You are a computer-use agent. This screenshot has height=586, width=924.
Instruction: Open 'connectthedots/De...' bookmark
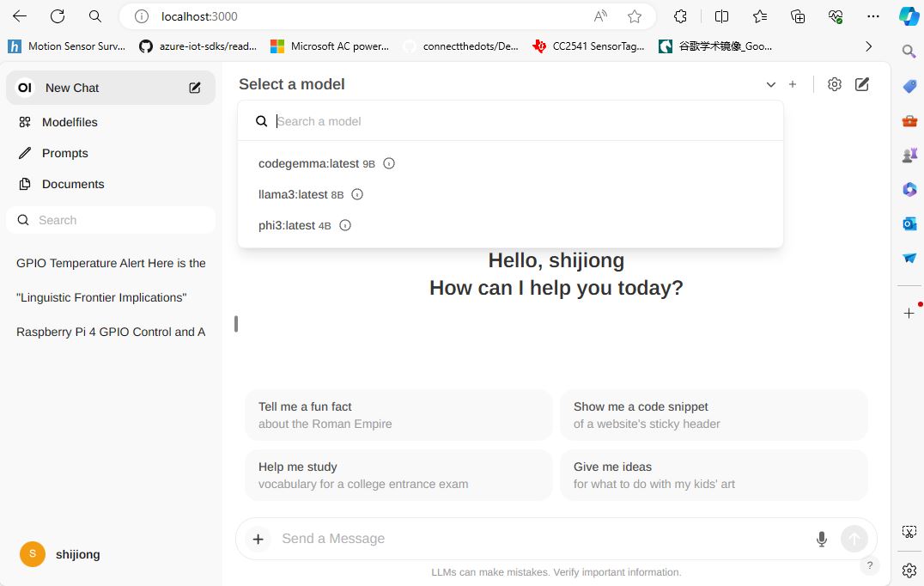coord(461,46)
